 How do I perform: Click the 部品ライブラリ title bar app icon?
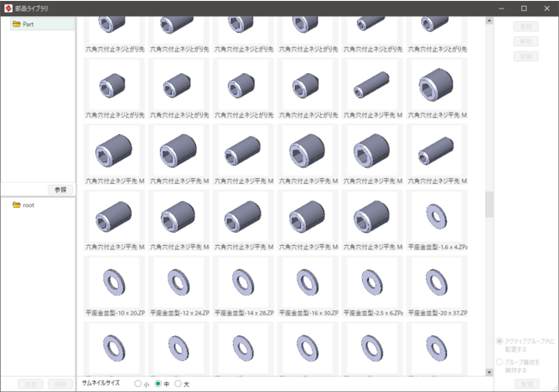pos(9,9)
